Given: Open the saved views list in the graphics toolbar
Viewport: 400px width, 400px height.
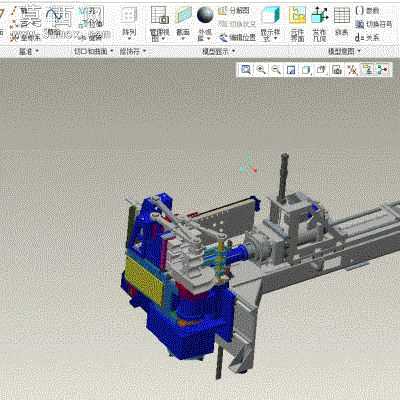Looking at the screenshot, I should coord(321,70).
